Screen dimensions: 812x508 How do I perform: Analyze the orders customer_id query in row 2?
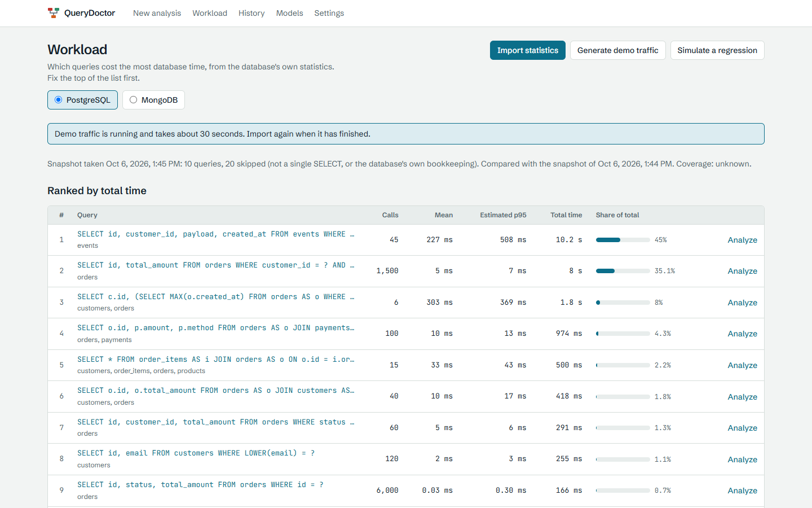coord(742,271)
